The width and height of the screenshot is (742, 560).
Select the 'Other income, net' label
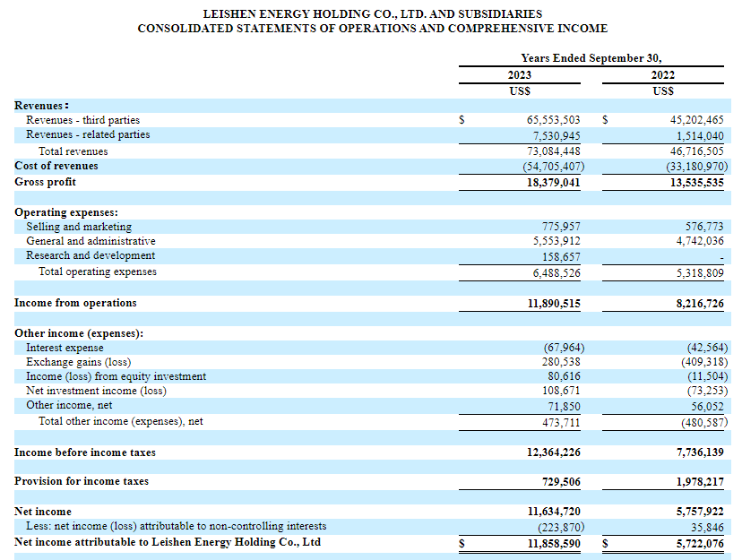coord(69,405)
